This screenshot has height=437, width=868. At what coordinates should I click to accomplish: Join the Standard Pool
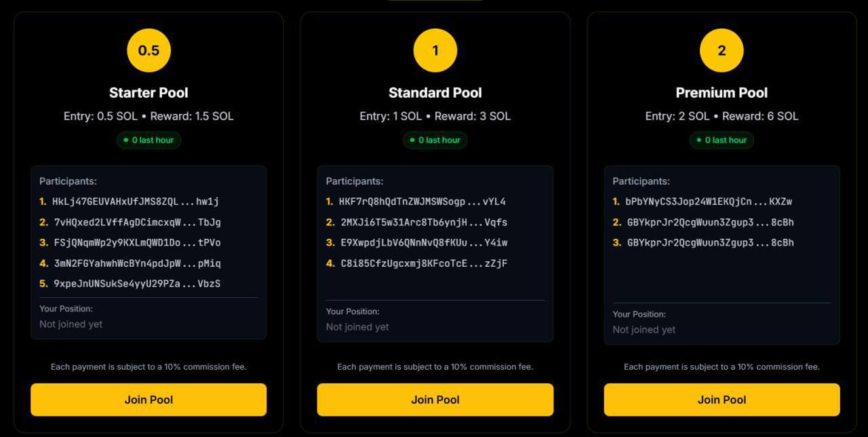click(x=435, y=400)
